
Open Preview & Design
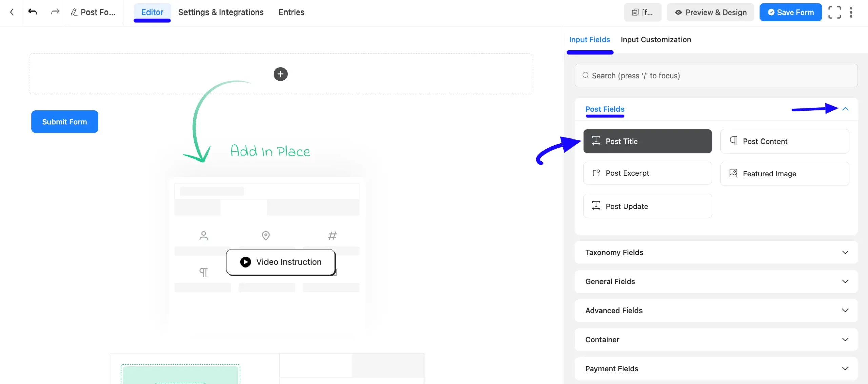pos(710,12)
